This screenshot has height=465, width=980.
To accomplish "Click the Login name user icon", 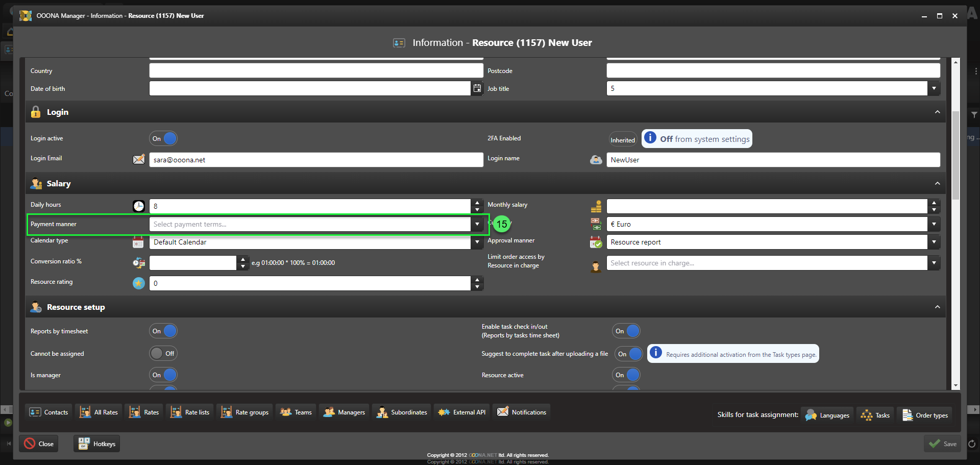I will click(596, 160).
